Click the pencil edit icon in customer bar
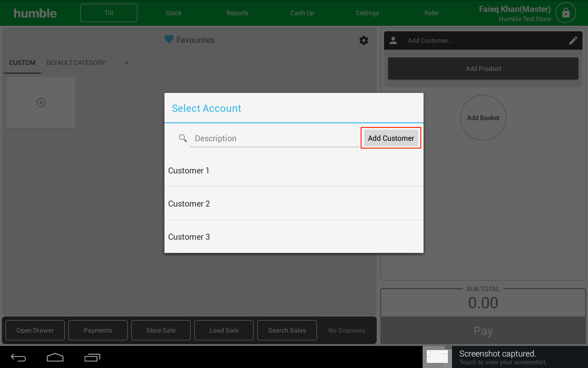 (x=573, y=40)
